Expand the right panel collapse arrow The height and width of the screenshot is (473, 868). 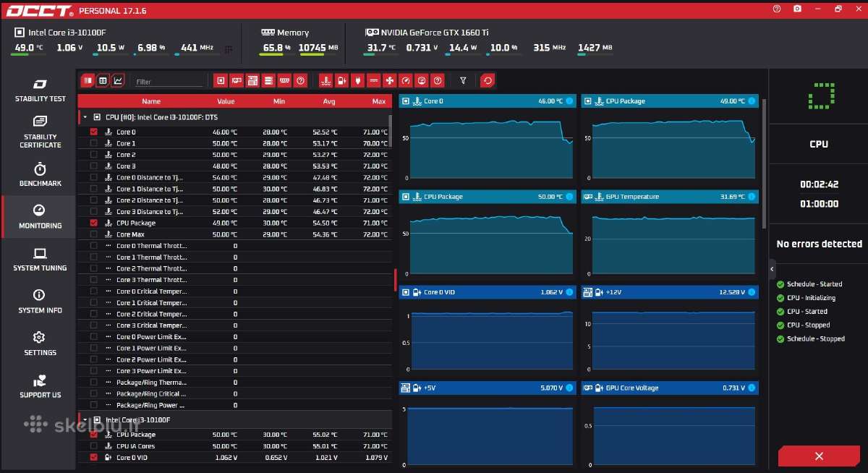tap(772, 269)
